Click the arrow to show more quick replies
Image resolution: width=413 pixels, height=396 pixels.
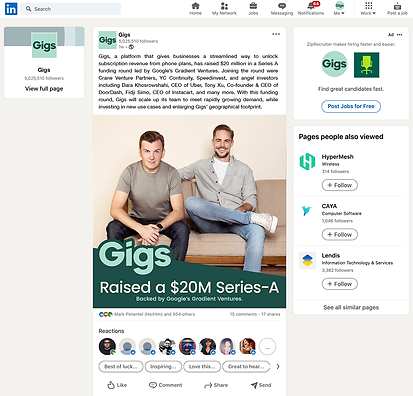(278, 367)
